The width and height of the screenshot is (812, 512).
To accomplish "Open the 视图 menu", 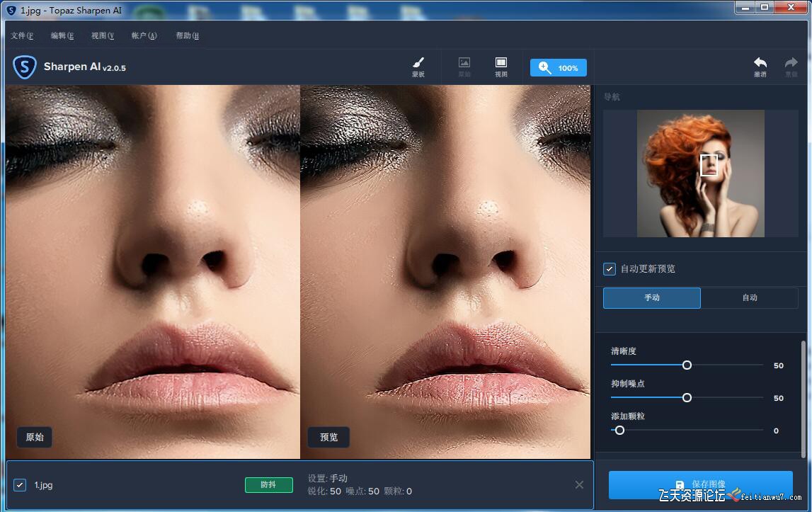I will (x=103, y=35).
